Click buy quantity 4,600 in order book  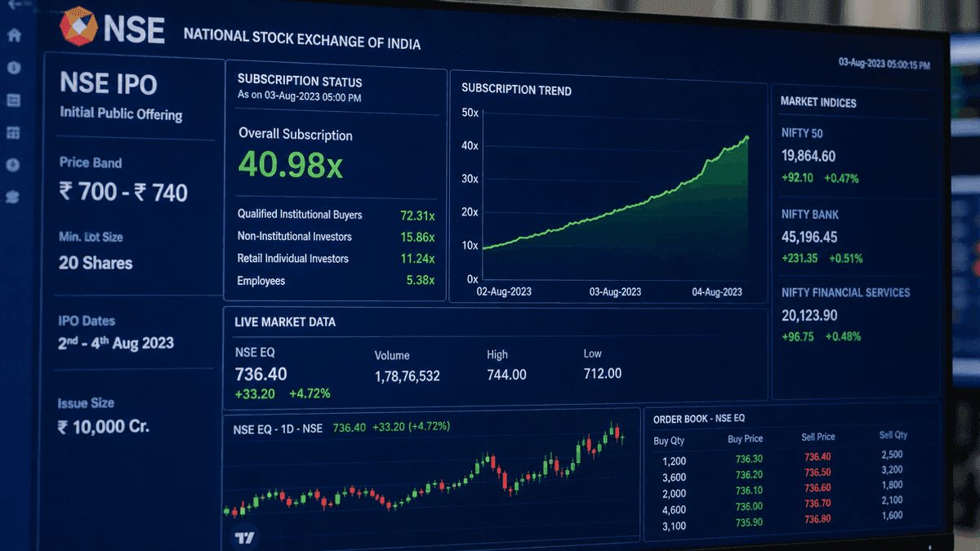674,510
